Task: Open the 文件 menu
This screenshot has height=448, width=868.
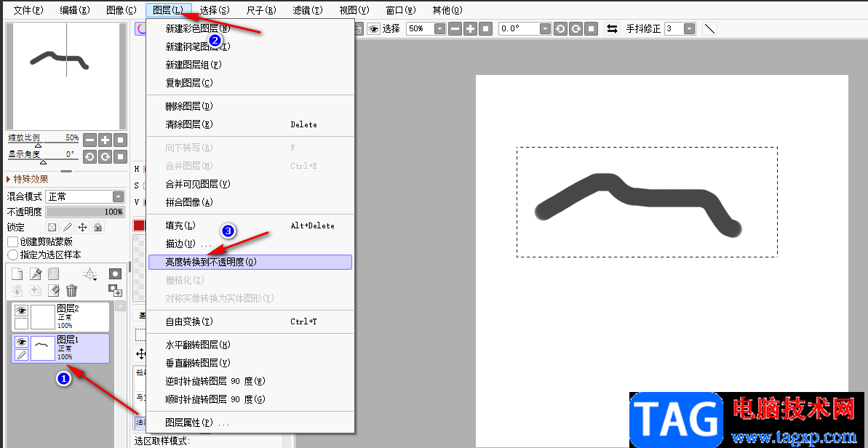Action: click(28, 10)
